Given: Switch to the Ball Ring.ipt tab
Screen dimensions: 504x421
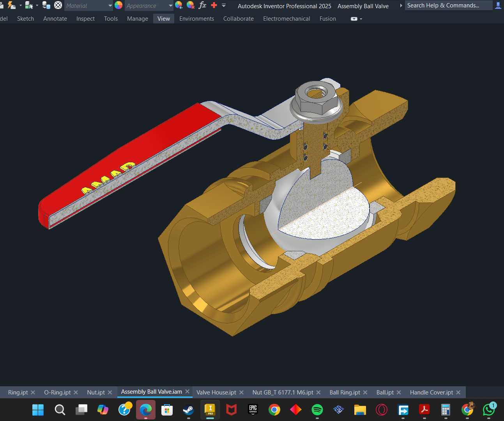Looking at the screenshot, I should tap(345, 393).
